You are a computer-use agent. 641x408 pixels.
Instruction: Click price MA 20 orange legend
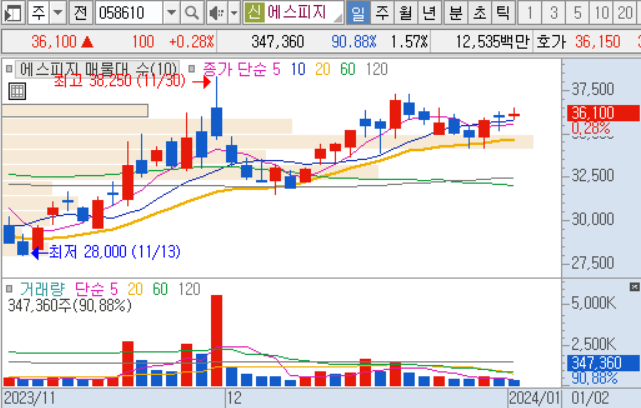(x=323, y=69)
